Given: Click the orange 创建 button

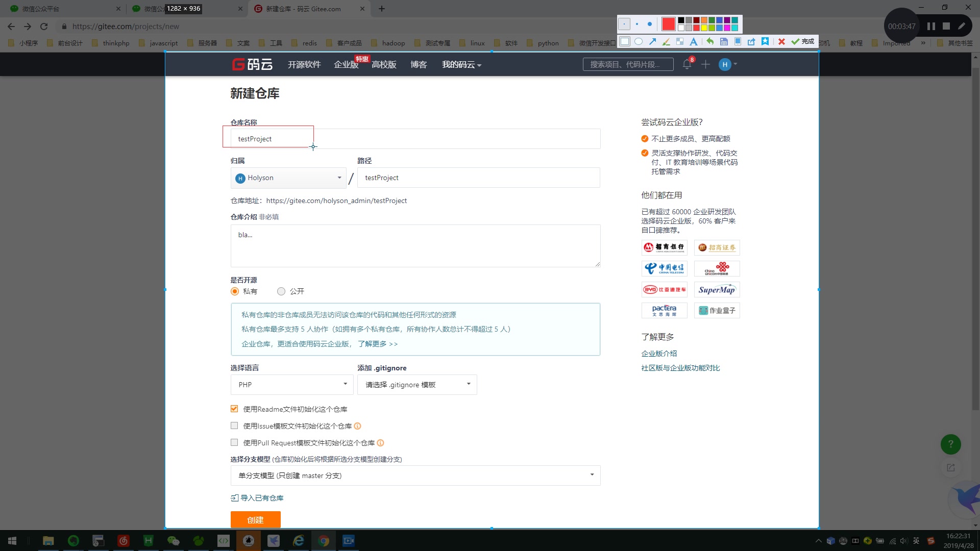Looking at the screenshot, I should click(x=256, y=520).
